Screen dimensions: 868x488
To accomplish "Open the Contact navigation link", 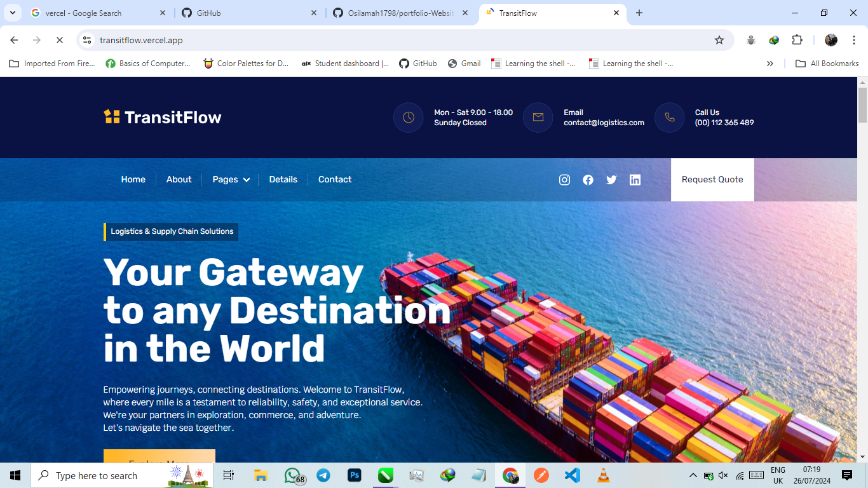I will 335,180.
